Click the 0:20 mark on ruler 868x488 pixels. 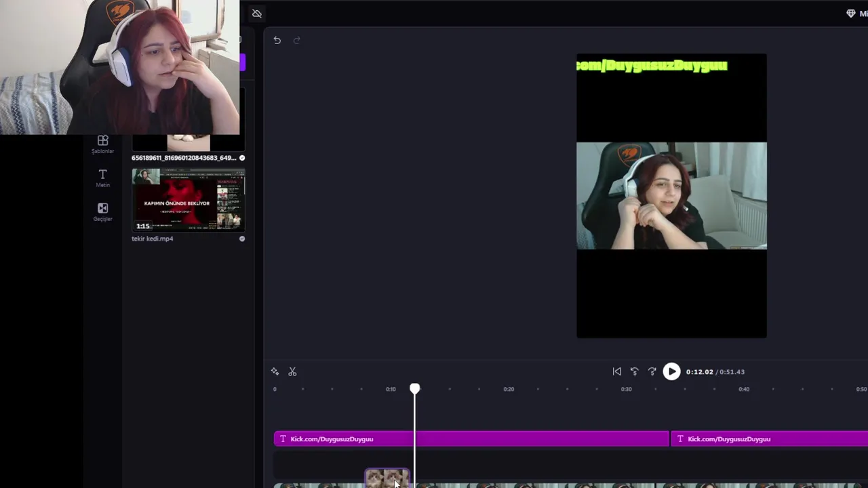[x=509, y=389]
